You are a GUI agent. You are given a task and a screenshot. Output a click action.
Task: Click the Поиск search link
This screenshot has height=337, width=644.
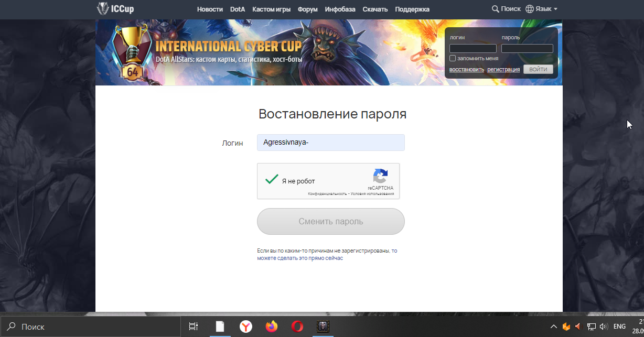506,9
